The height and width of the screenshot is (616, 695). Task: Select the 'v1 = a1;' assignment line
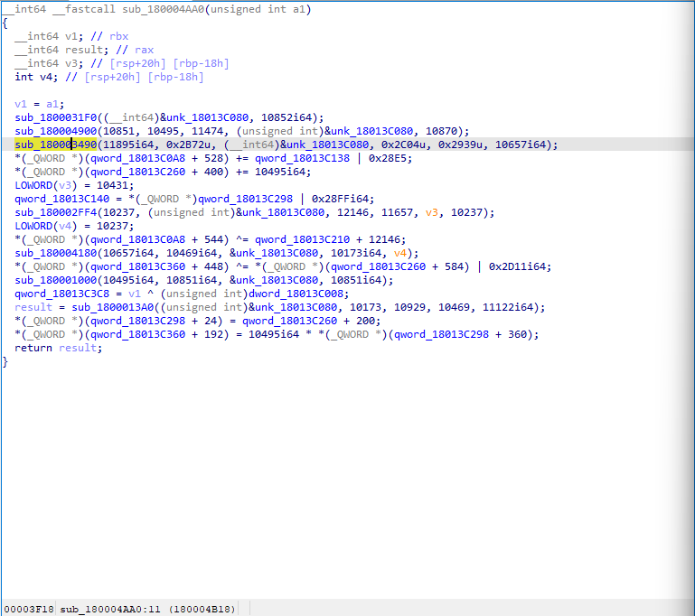click(40, 104)
